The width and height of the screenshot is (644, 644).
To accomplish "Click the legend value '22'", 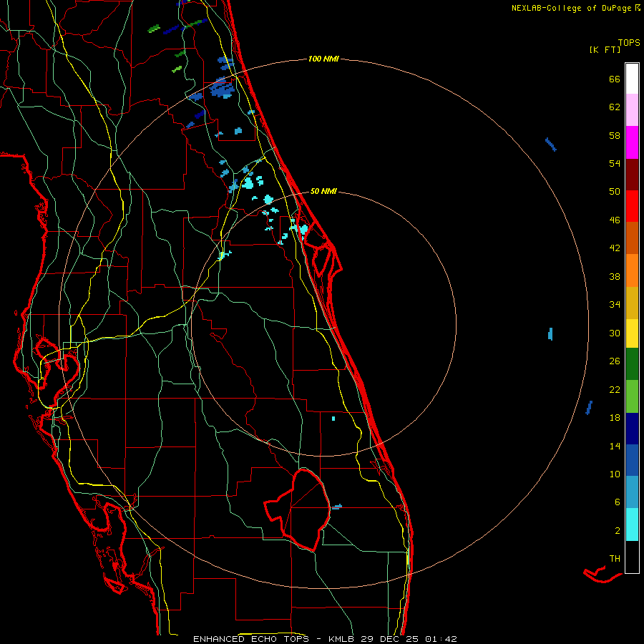I will coord(615,390).
